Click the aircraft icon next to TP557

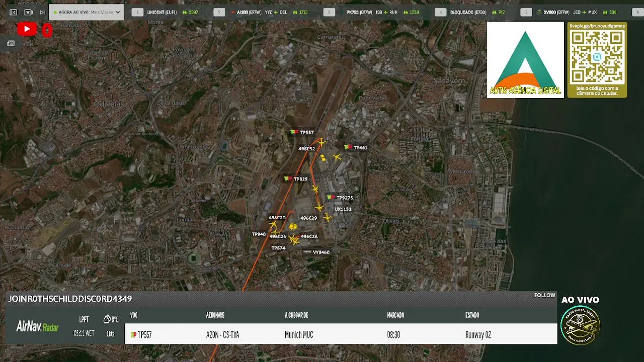click(321, 142)
